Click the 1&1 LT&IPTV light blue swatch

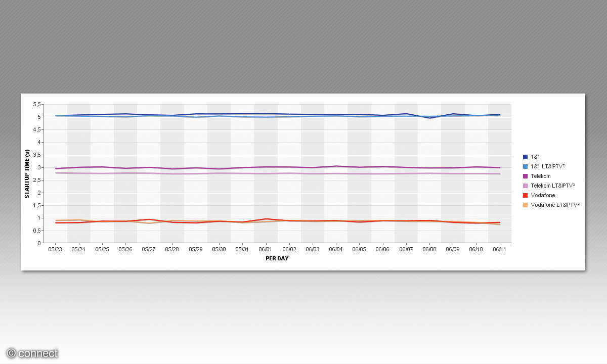525,166
